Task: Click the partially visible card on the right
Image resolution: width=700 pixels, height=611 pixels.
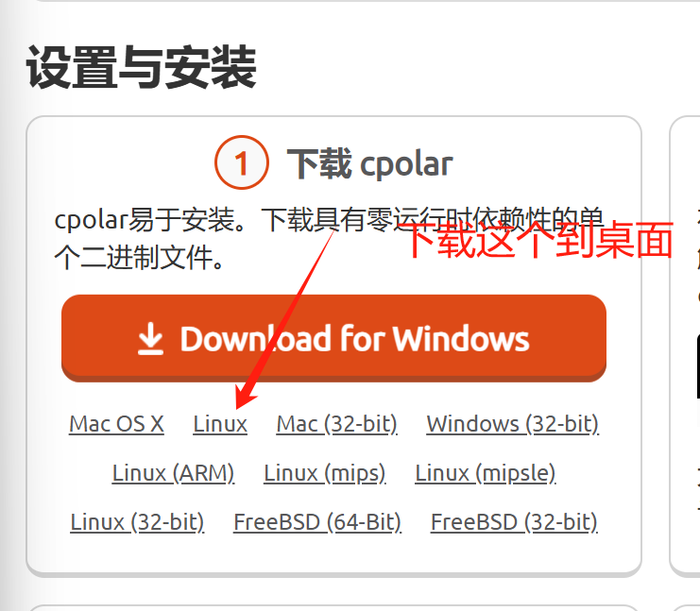Action: point(684,346)
